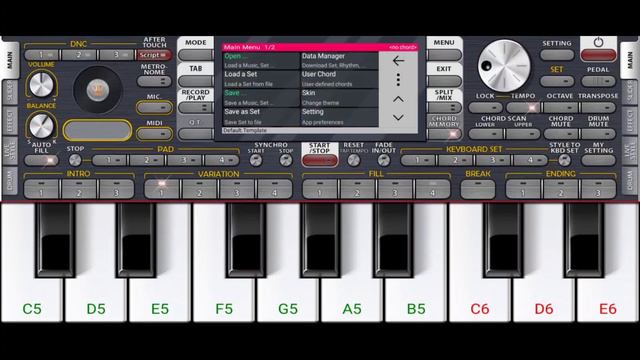Click the up chevron in the menu display

tap(398, 99)
